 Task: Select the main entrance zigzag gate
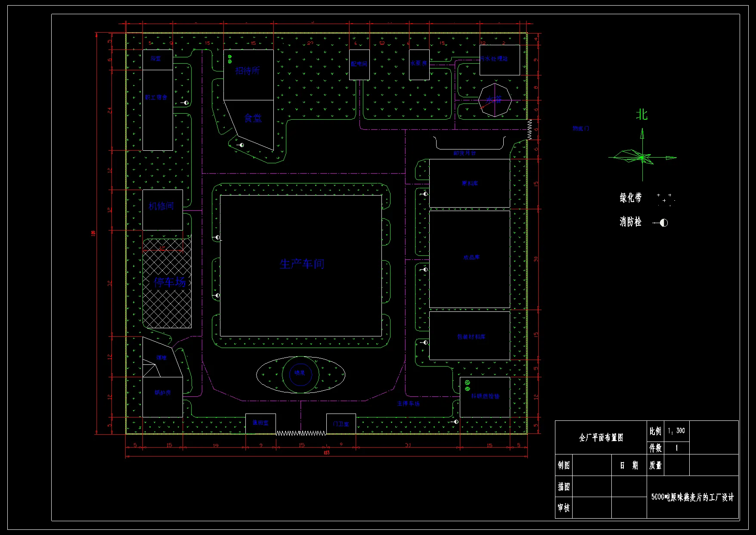coord(301,433)
